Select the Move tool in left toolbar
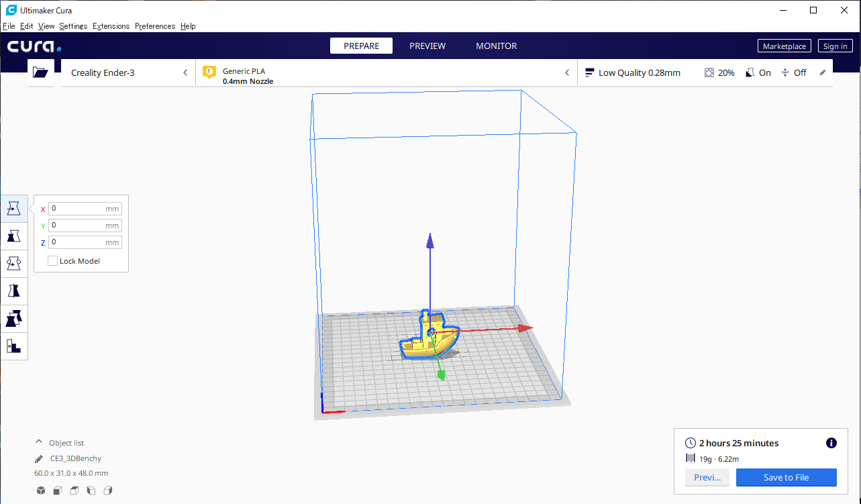861x504 pixels. 14,209
